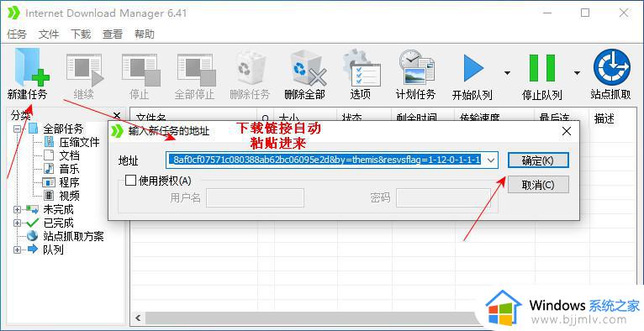Open the 开始队列 dropdown arrow

507,73
